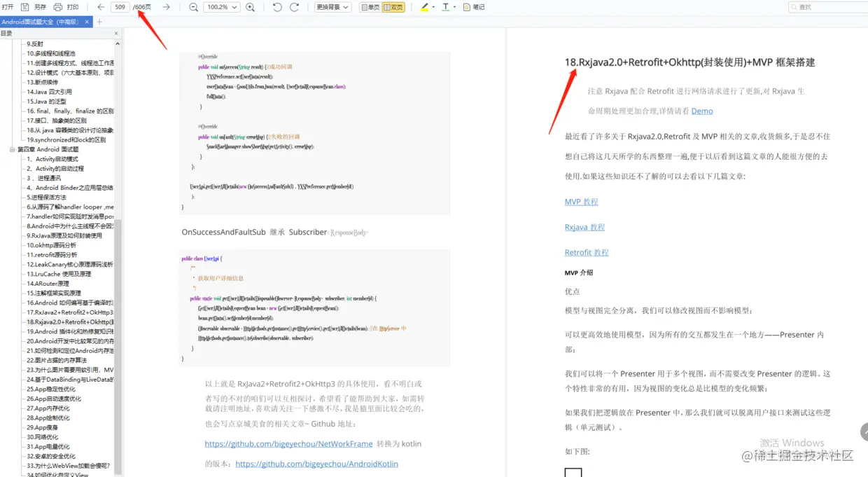Image resolution: width=868 pixels, height=477 pixels.
Task: Zoom out with the minus magnifier icon
Action: [x=194, y=7]
